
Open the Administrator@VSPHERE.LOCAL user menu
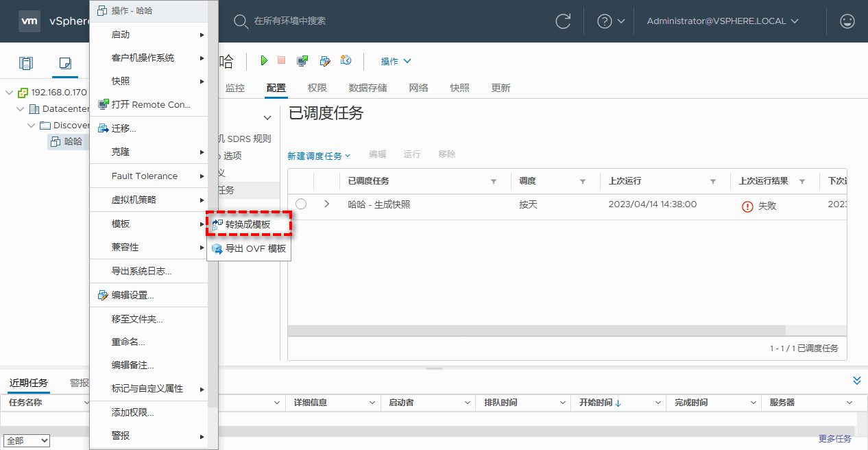tap(723, 21)
